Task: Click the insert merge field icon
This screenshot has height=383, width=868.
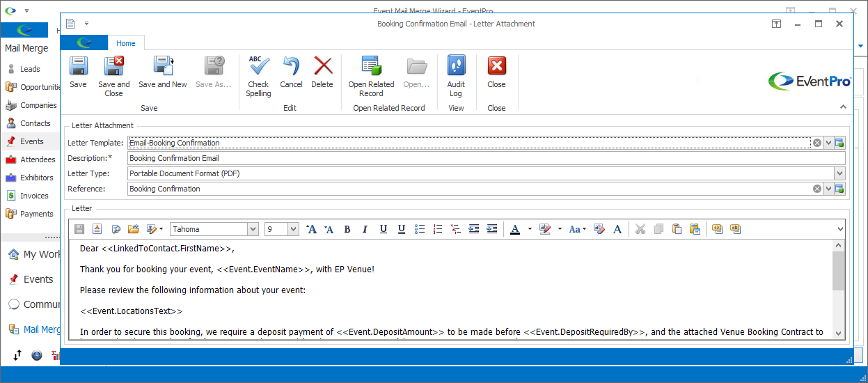Action: (x=718, y=229)
